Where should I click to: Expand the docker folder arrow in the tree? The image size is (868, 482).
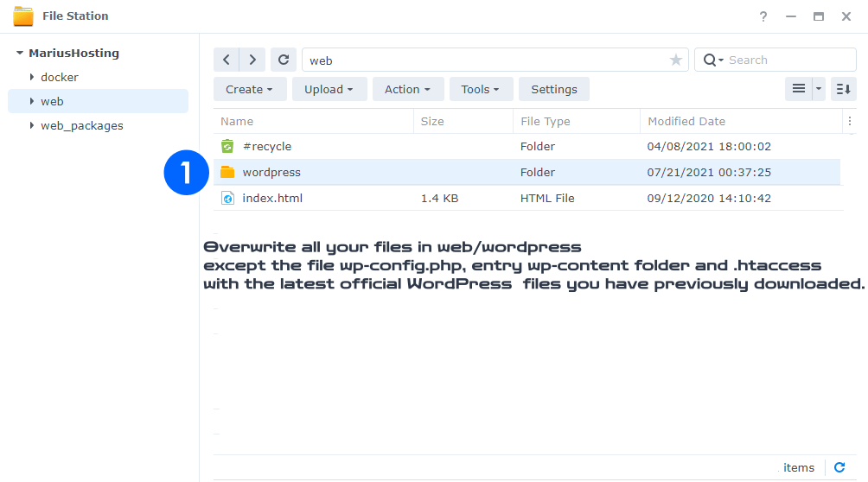31,77
